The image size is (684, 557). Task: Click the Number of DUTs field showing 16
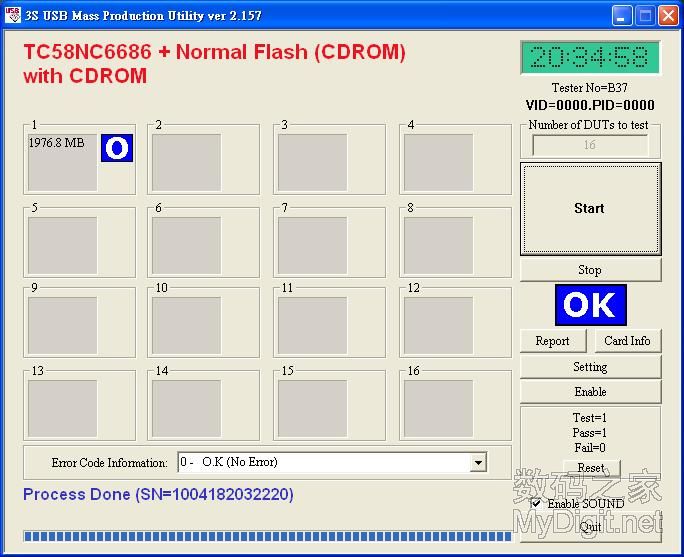coord(590,145)
